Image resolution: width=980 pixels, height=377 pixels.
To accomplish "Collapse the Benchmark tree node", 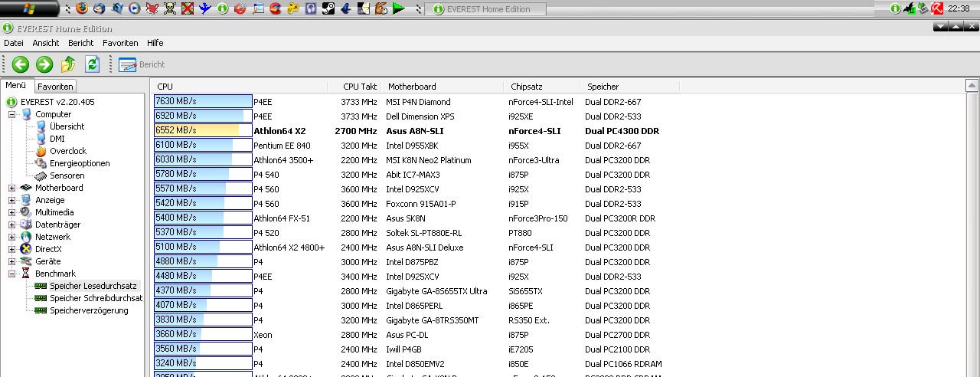I will [x=12, y=274].
